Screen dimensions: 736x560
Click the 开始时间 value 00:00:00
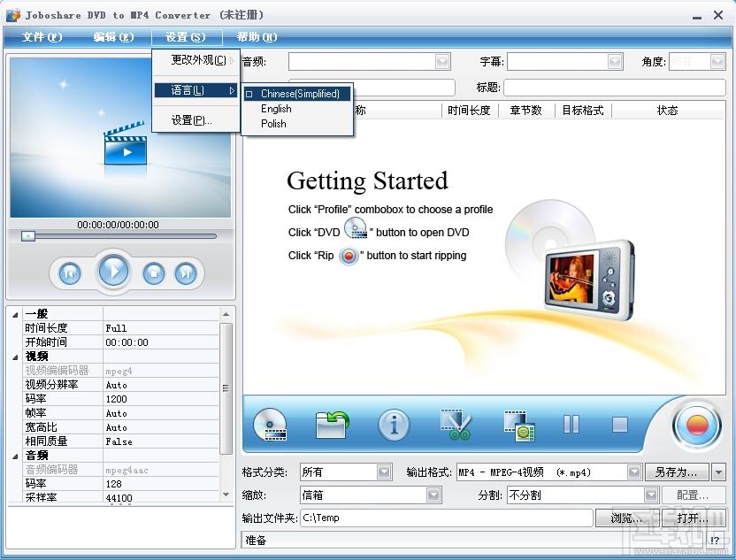126,342
